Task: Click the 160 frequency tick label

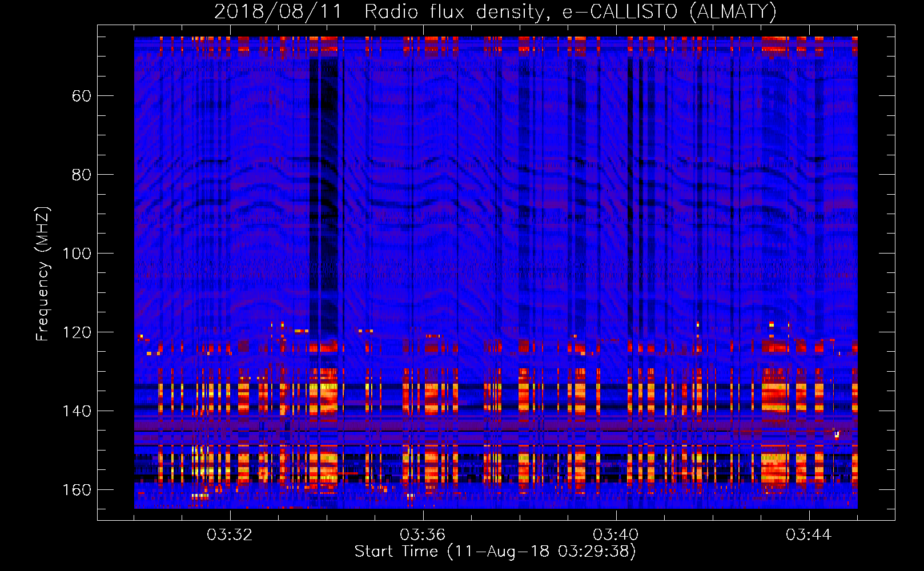Action: coord(77,490)
